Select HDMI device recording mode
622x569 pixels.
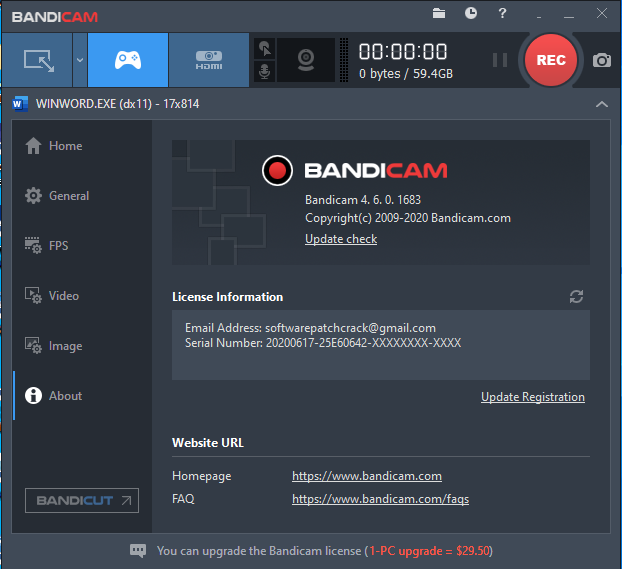[209, 60]
